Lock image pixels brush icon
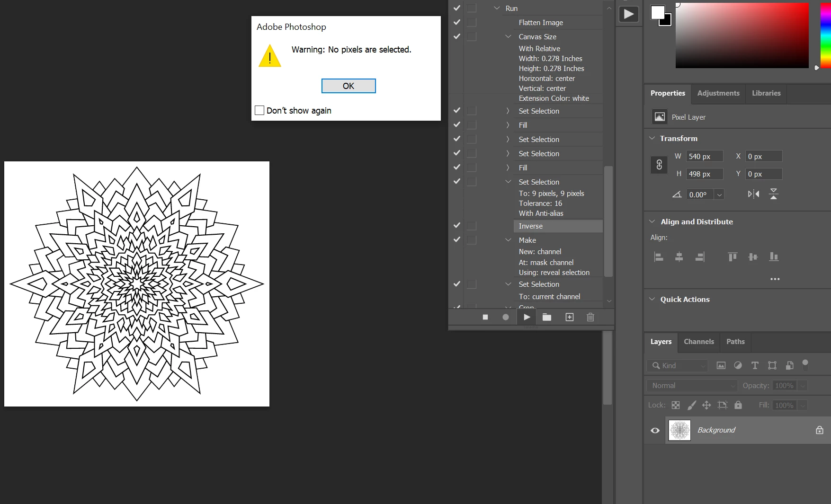This screenshot has width=831, height=504. click(692, 405)
